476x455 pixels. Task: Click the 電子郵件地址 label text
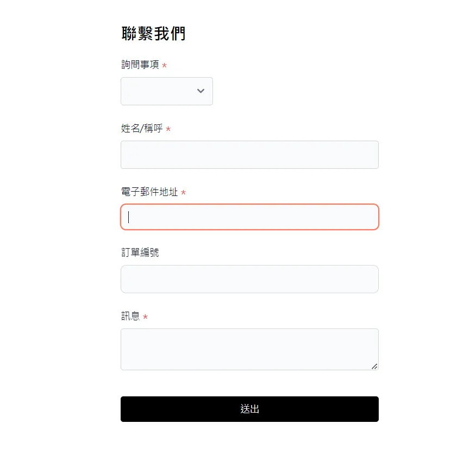(x=149, y=192)
